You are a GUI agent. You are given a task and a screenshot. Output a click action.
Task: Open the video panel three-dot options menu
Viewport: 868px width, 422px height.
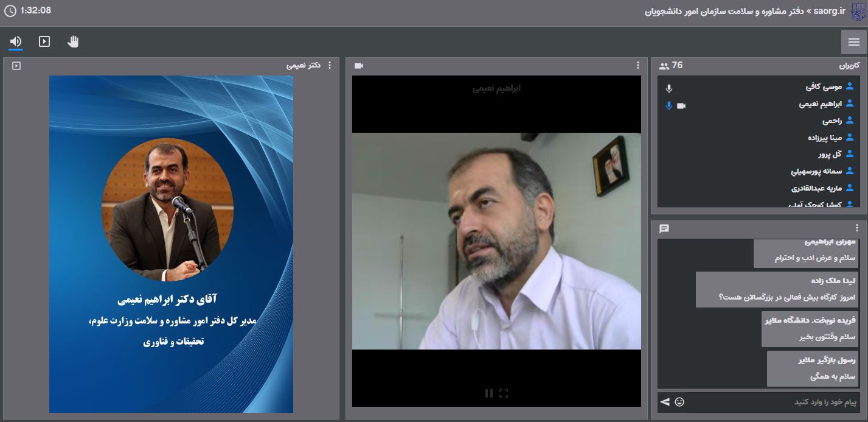pyautogui.click(x=637, y=65)
